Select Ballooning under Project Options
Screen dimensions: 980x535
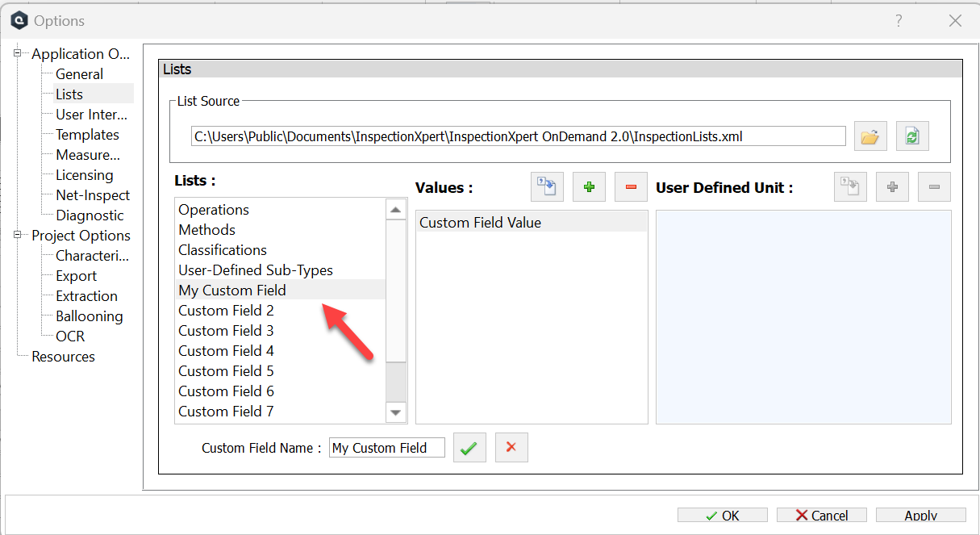89,316
